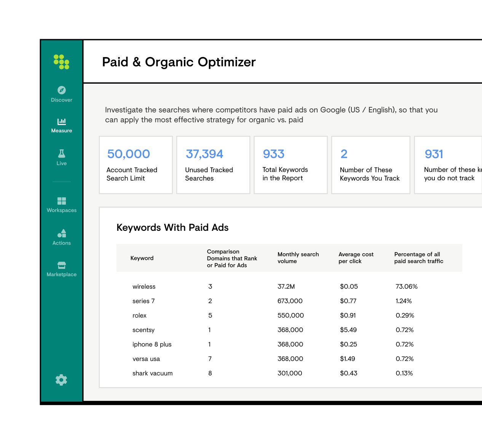Click the green dots app logo

click(x=61, y=62)
